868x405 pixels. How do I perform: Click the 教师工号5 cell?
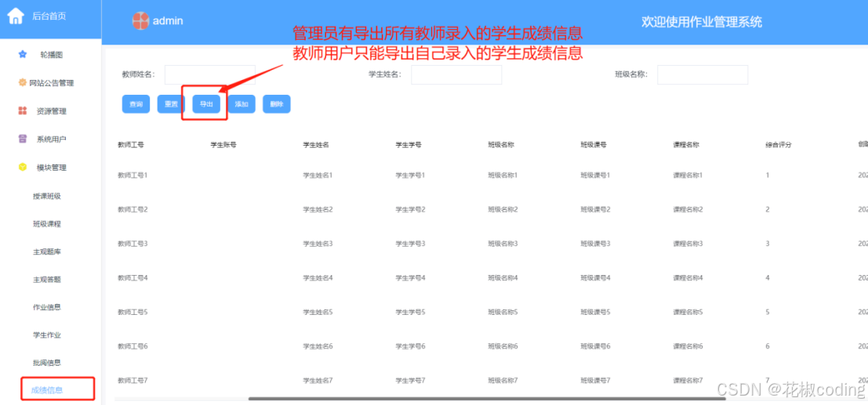click(133, 312)
